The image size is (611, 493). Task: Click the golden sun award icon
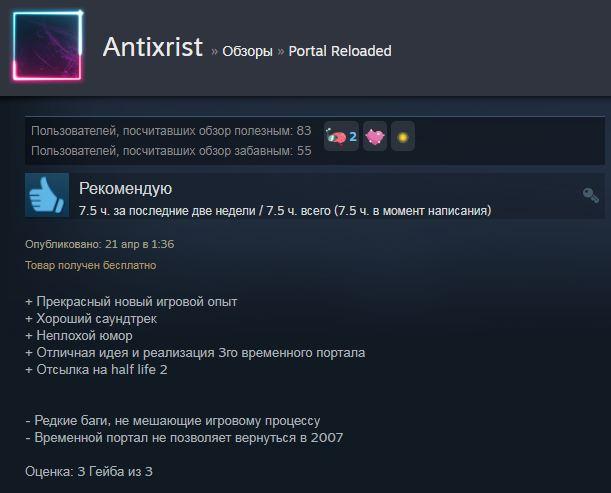pos(403,136)
